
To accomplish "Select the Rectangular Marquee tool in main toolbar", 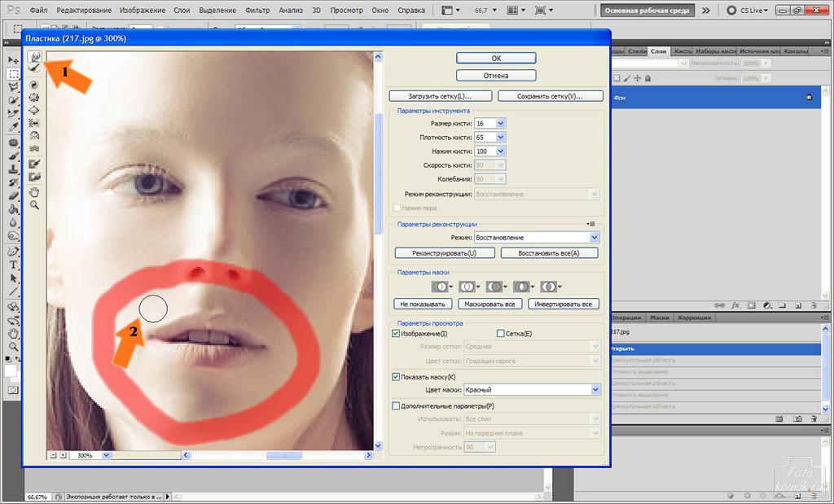I will [x=14, y=74].
